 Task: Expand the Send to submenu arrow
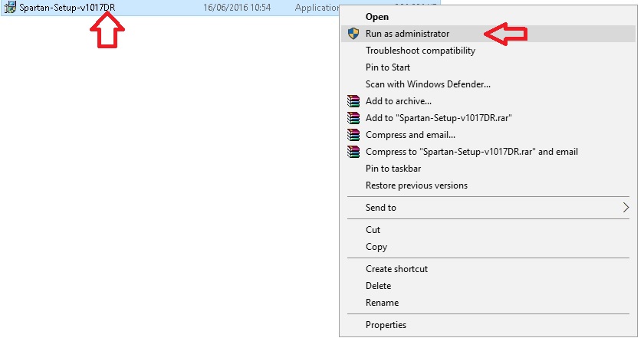pyautogui.click(x=626, y=208)
